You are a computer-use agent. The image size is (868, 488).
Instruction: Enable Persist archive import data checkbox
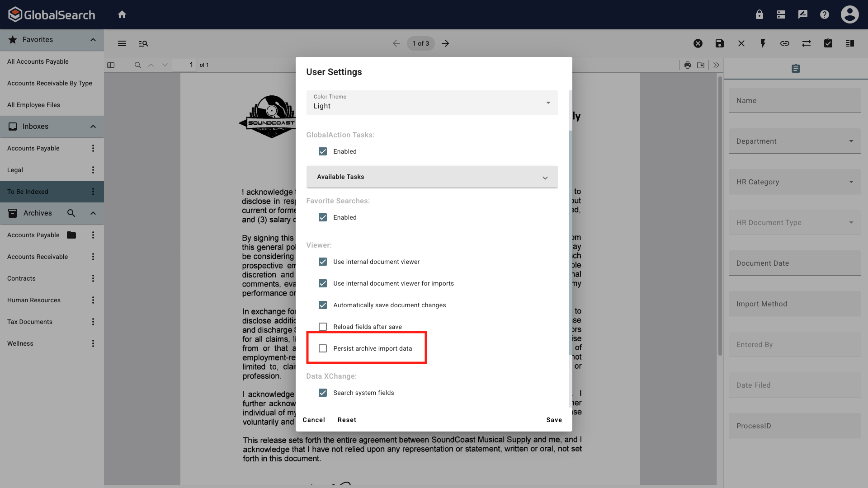click(x=323, y=348)
